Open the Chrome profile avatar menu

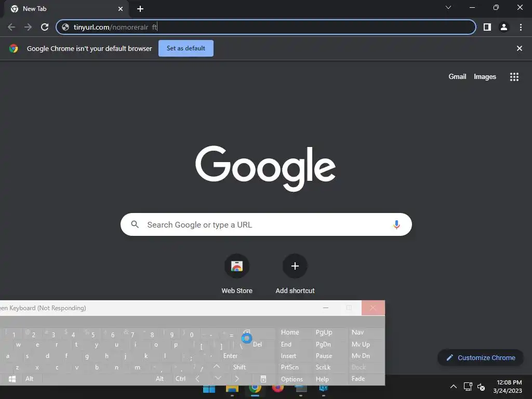504,27
